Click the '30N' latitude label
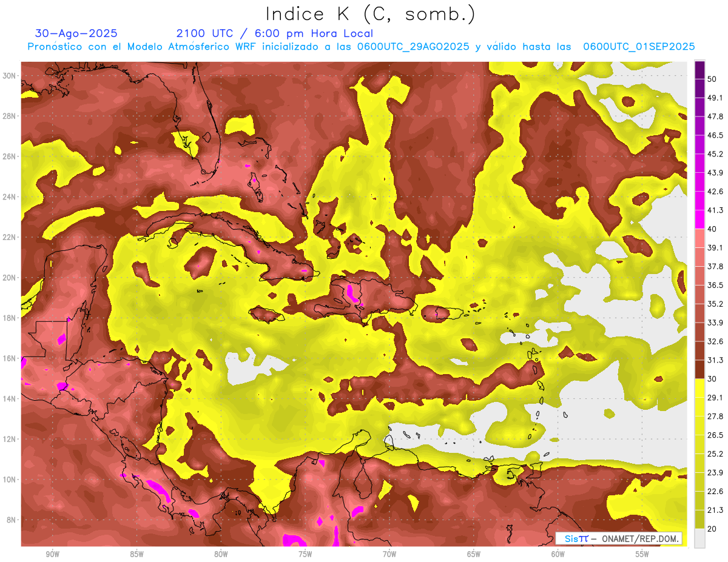 coord(9,76)
